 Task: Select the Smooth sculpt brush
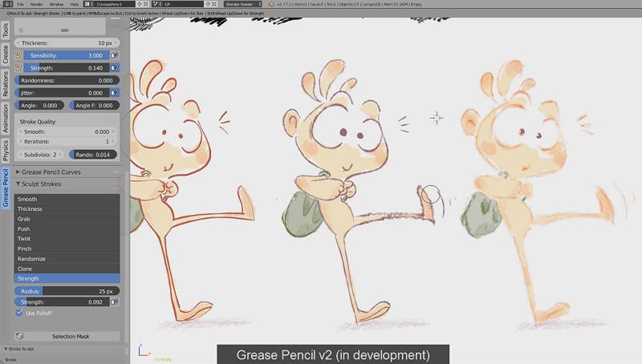pos(67,199)
